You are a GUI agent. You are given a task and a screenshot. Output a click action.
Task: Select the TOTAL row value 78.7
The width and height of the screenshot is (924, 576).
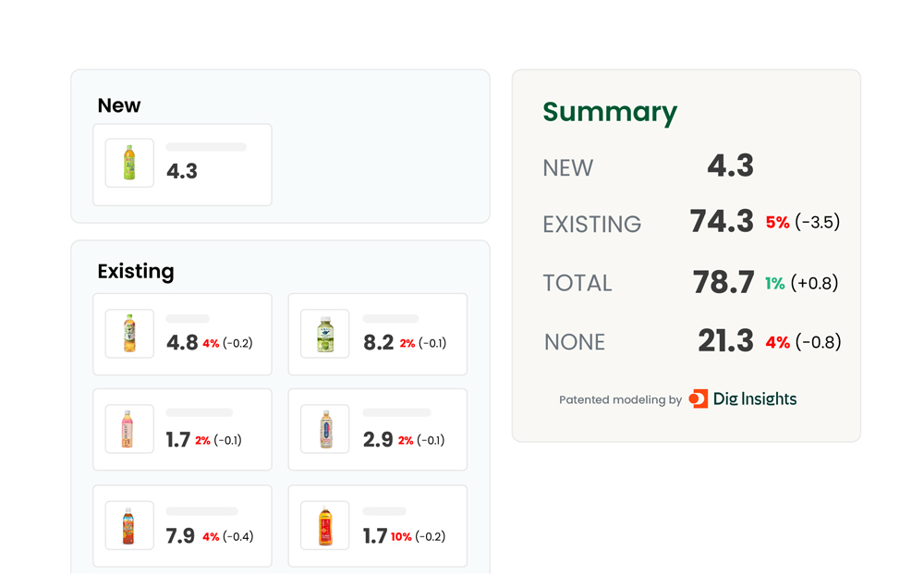tap(723, 283)
